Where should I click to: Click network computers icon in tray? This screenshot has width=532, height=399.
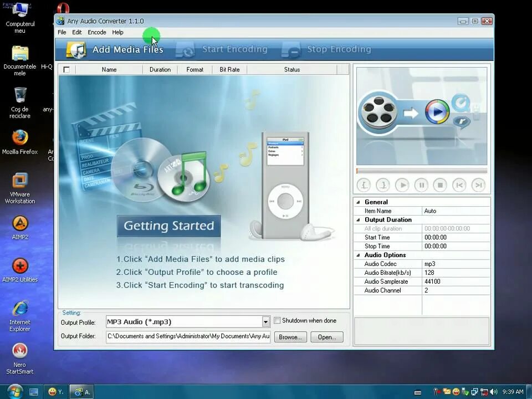[475, 392]
